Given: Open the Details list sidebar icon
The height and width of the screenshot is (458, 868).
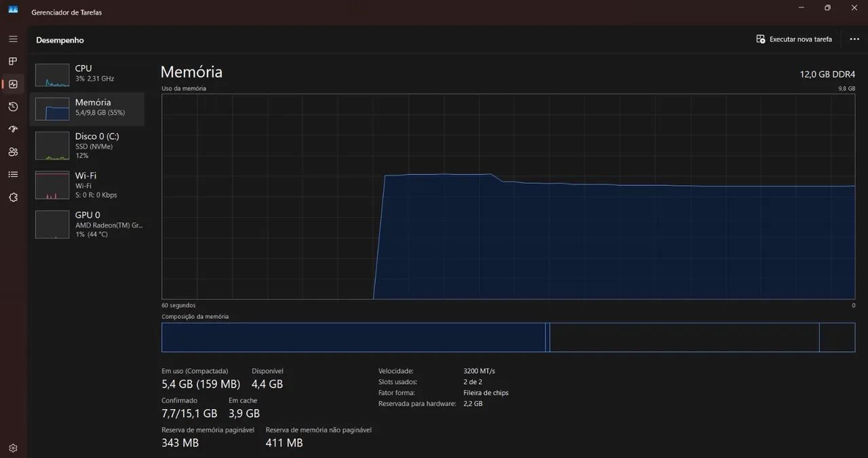Looking at the screenshot, I should [13, 174].
